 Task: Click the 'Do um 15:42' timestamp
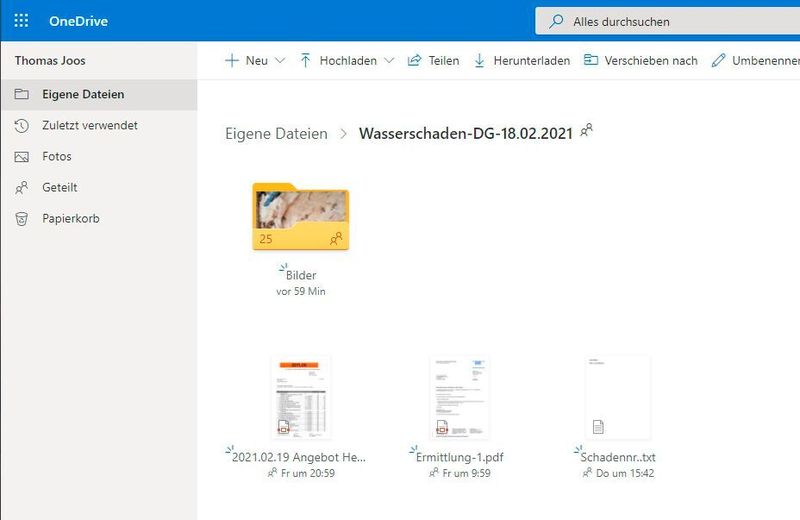pyautogui.click(x=625, y=474)
